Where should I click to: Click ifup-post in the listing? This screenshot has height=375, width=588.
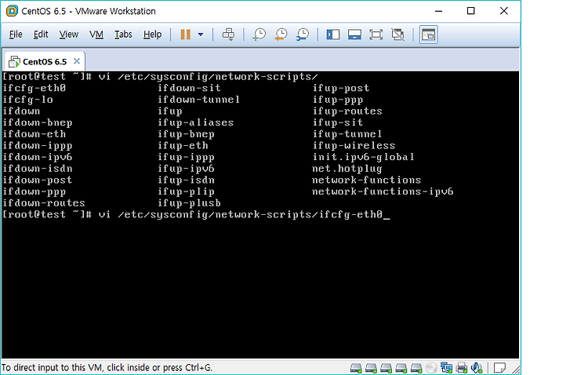click(x=341, y=88)
